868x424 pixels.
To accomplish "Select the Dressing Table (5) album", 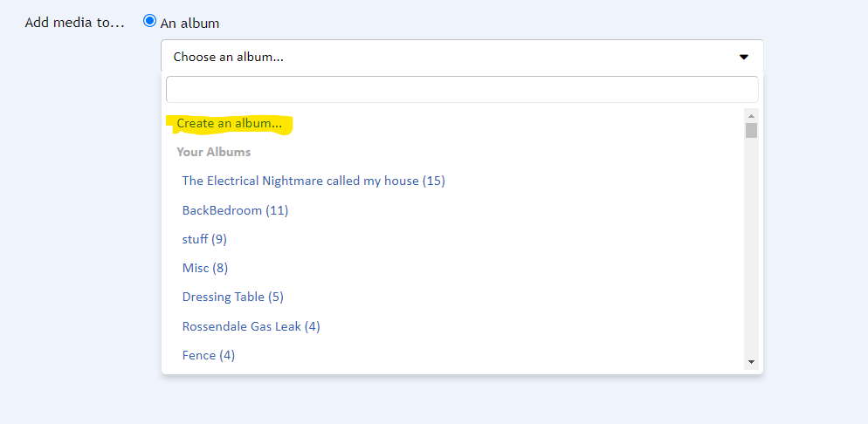I will pos(232,297).
